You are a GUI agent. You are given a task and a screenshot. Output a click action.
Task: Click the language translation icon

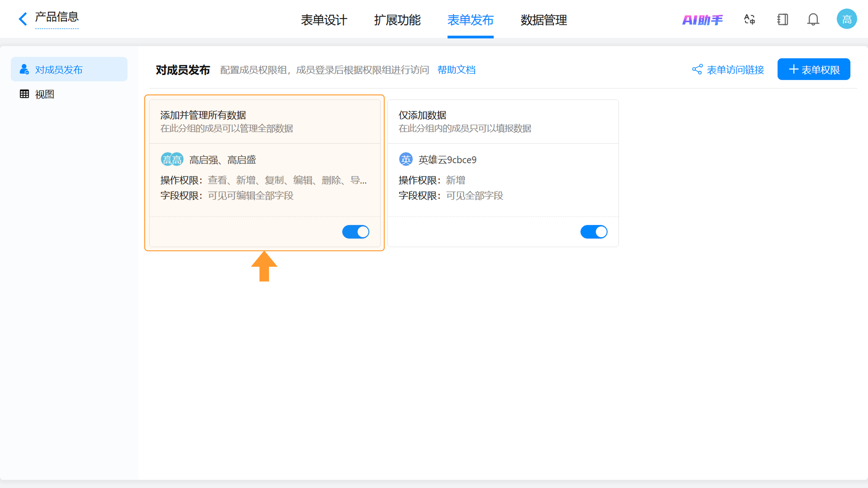click(x=749, y=19)
